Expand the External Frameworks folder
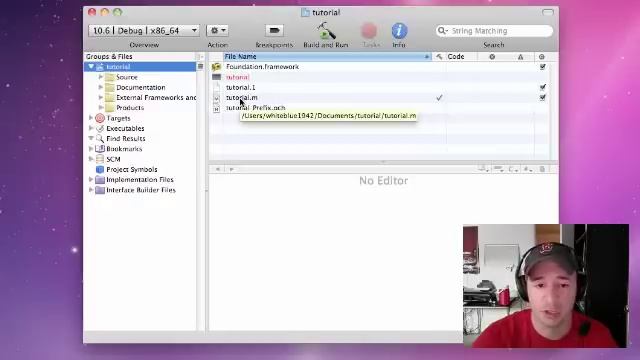 [101, 98]
